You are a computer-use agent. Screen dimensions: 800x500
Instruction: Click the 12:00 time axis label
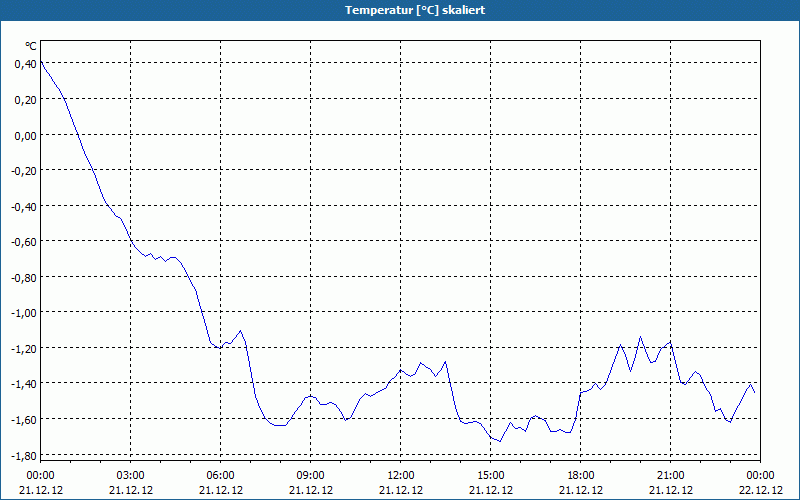(401, 476)
